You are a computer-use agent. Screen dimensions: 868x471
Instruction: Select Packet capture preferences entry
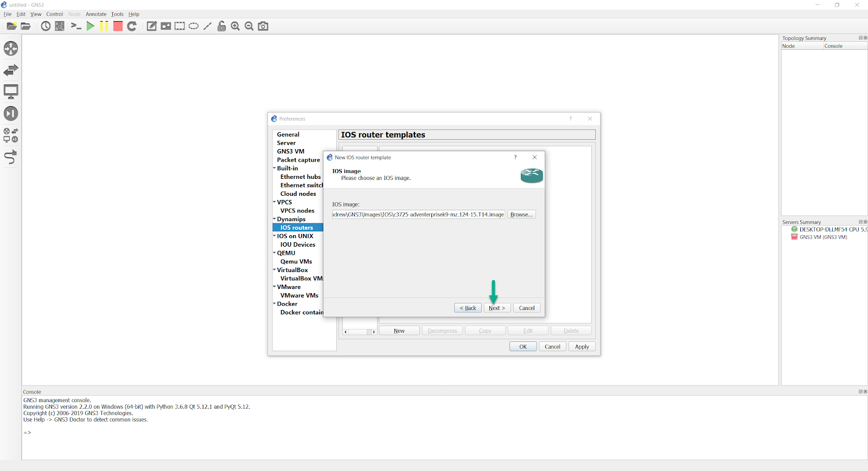pyautogui.click(x=298, y=160)
